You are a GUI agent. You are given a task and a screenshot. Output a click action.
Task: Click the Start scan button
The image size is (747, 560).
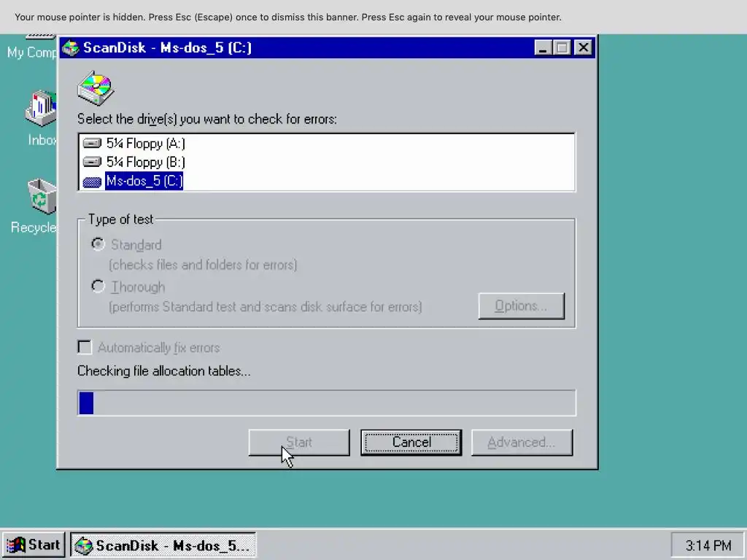tap(299, 443)
